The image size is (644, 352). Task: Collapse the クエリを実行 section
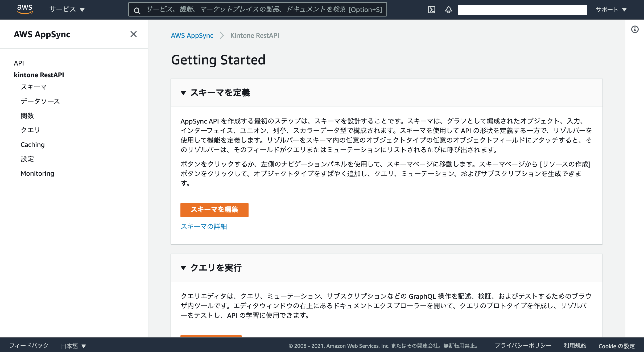point(183,268)
